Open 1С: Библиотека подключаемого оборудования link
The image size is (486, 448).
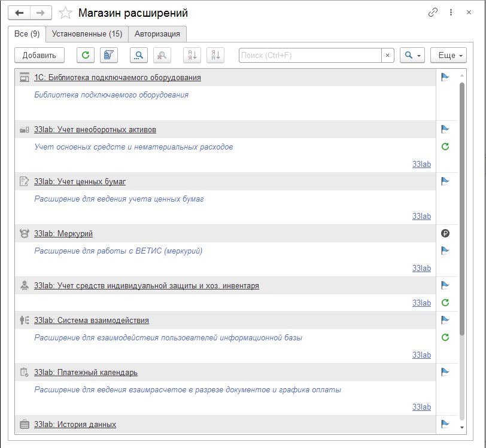click(117, 77)
